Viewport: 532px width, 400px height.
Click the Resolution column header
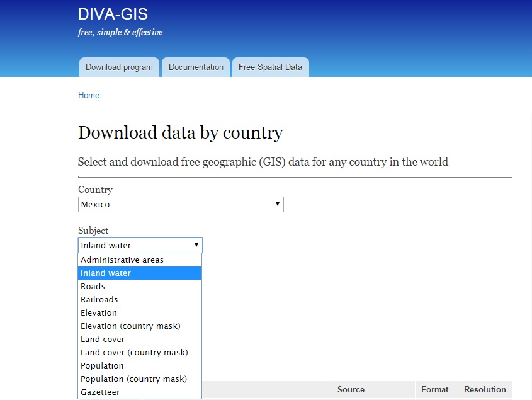coord(485,390)
